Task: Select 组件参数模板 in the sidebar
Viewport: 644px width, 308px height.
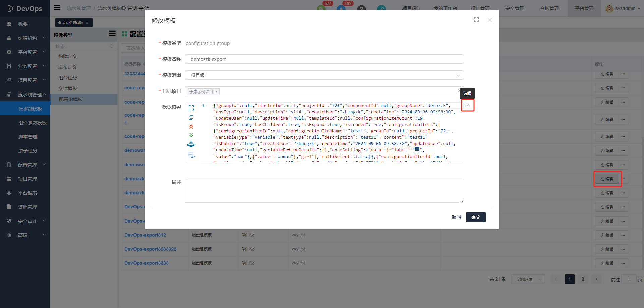Action: coord(25,123)
